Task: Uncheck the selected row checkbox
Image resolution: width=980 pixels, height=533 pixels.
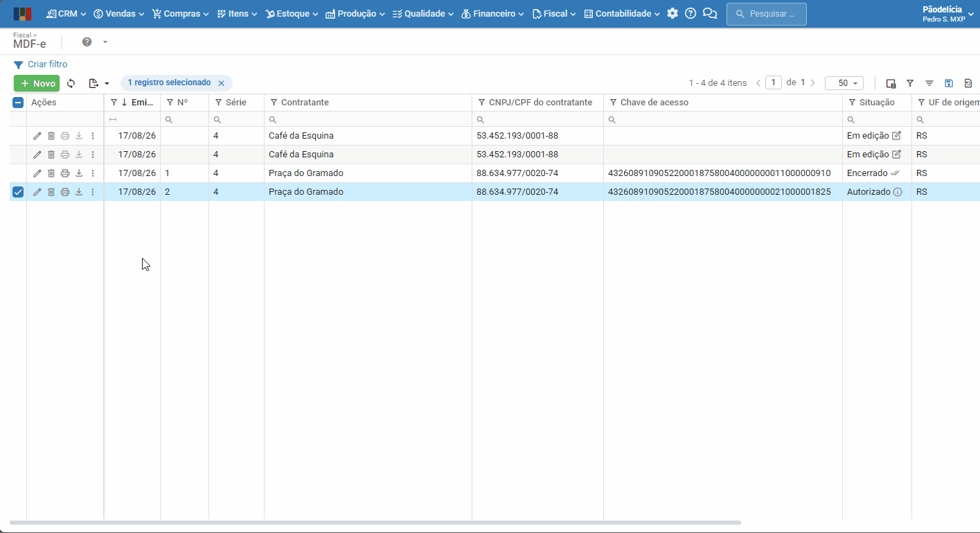Action: 18,192
